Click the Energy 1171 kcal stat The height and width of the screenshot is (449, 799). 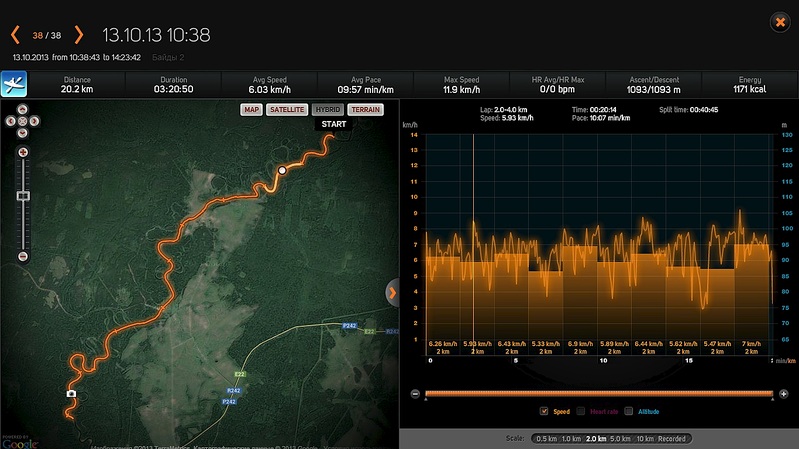[750, 85]
